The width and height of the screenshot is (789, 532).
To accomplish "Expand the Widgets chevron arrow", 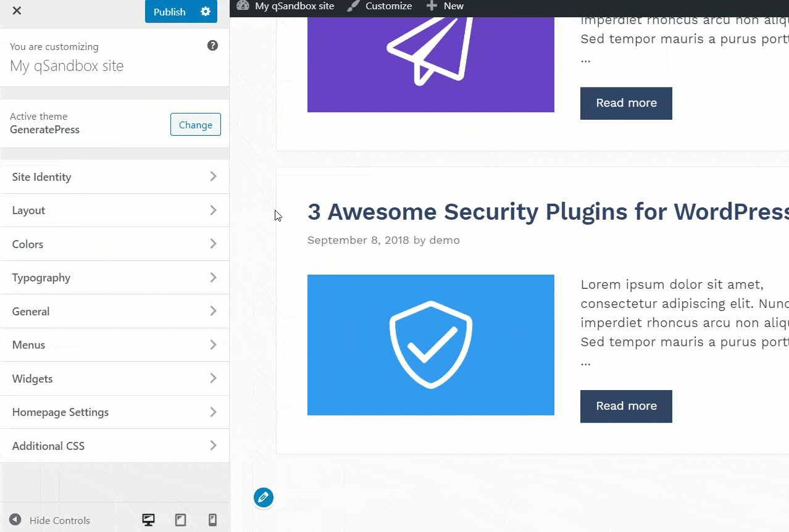I will [x=213, y=378].
